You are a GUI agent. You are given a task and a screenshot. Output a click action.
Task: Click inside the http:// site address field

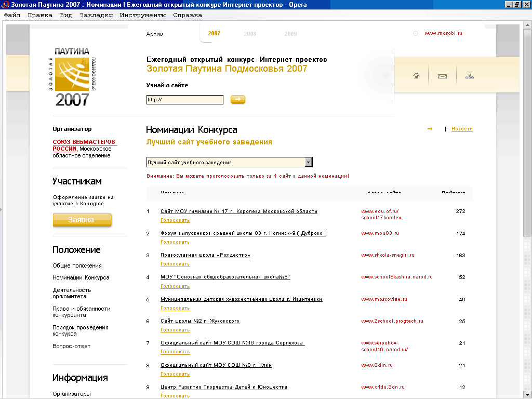pos(184,100)
